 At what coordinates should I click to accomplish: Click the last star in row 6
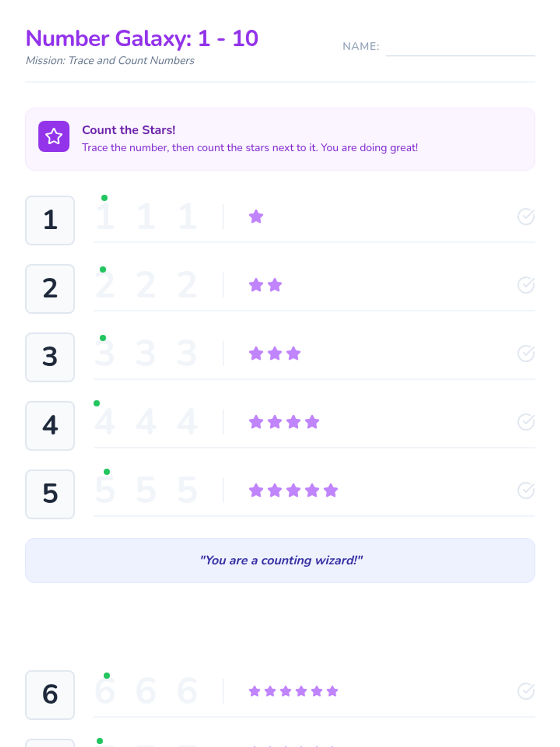point(332,691)
